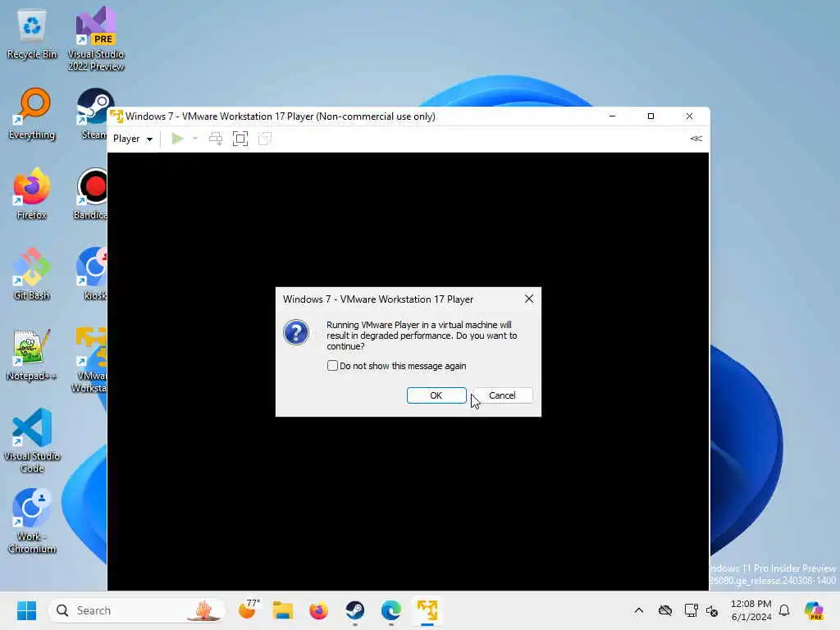
Task: Collapse toolbar with double chevron icon
Action: pos(696,139)
